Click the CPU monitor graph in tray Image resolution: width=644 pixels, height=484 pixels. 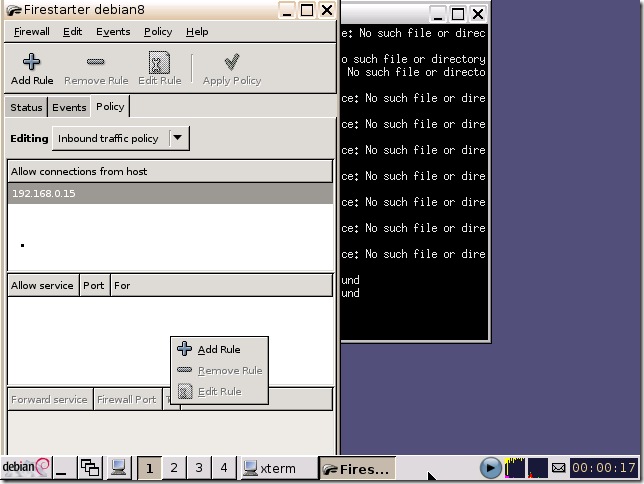click(x=514, y=468)
